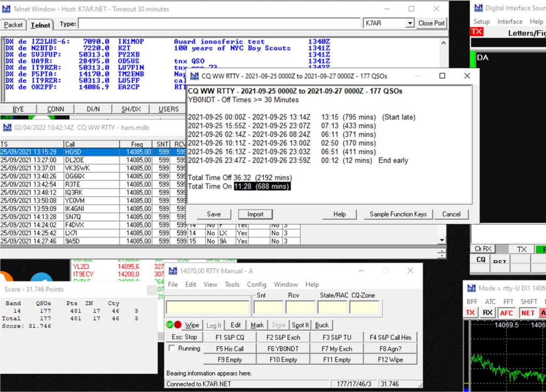The height and width of the screenshot is (392, 546).
Task: Click Sample Function Keys button
Action: 398,214
